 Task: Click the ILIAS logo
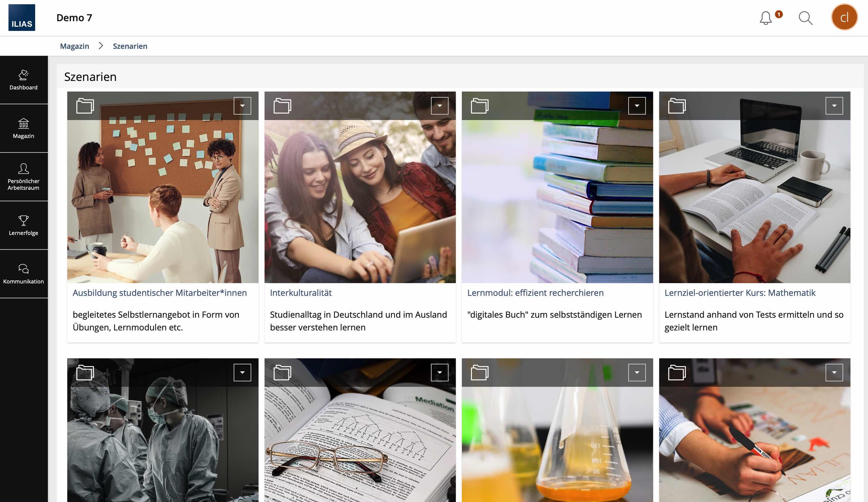click(22, 18)
